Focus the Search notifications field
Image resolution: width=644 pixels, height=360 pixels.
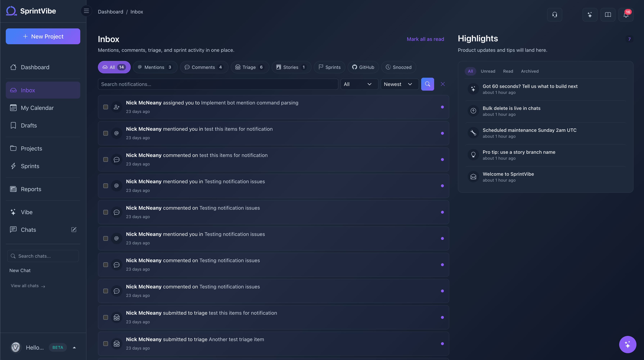(218, 84)
